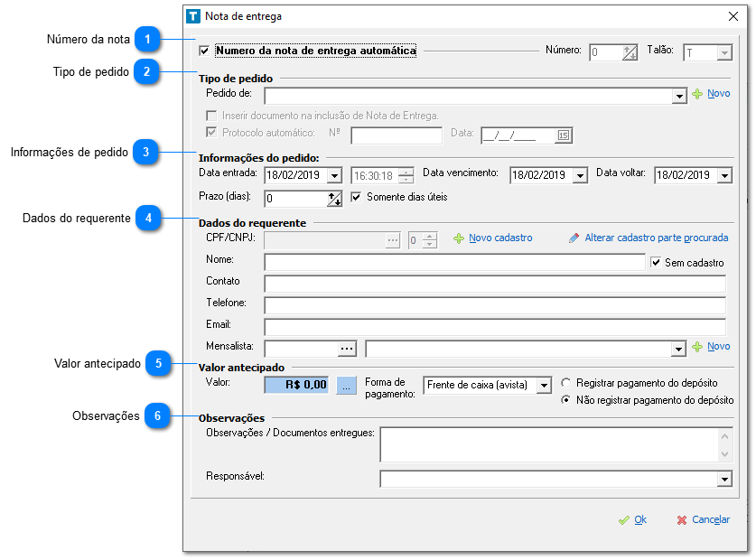
Task: Click the Email input field
Action: (495, 328)
